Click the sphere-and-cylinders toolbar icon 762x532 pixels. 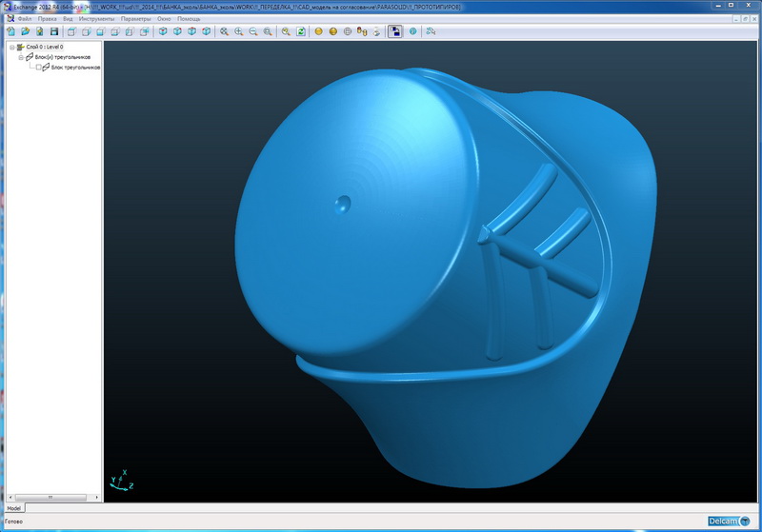362,31
